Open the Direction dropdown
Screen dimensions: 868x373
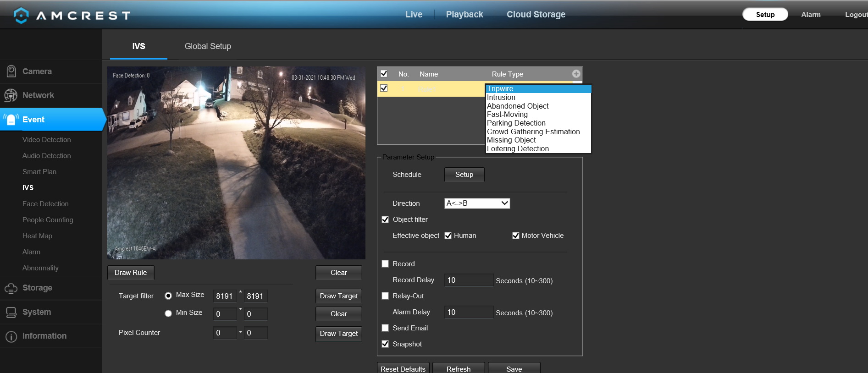pos(477,203)
